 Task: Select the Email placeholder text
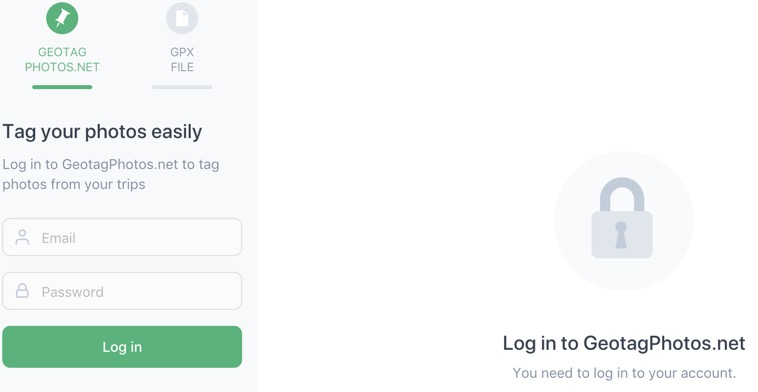(58, 238)
